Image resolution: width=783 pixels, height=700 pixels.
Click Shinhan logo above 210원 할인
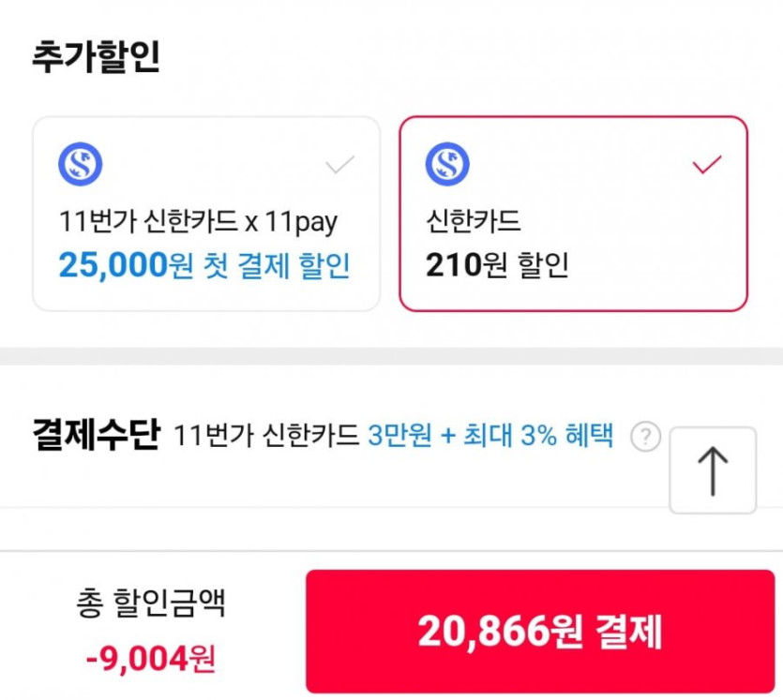point(447,165)
